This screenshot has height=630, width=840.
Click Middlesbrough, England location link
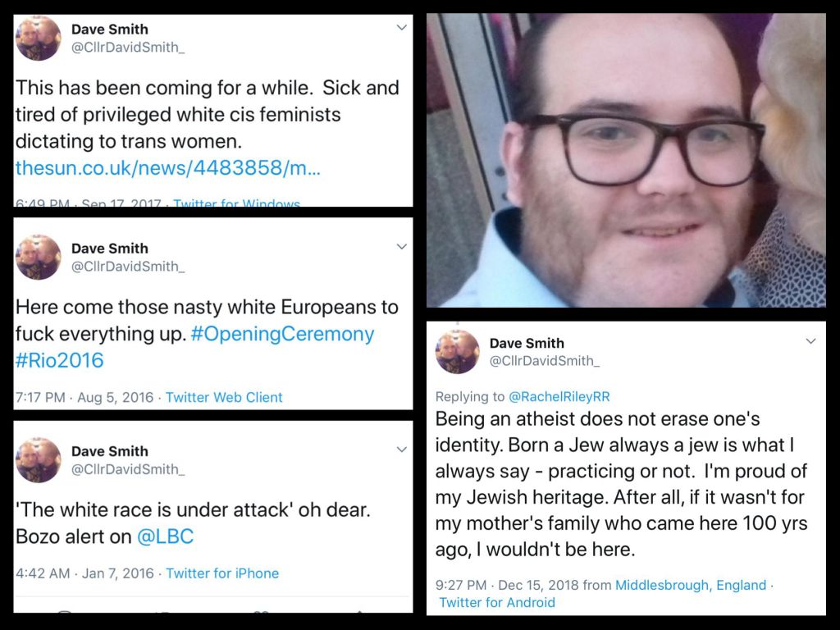tap(691, 585)
